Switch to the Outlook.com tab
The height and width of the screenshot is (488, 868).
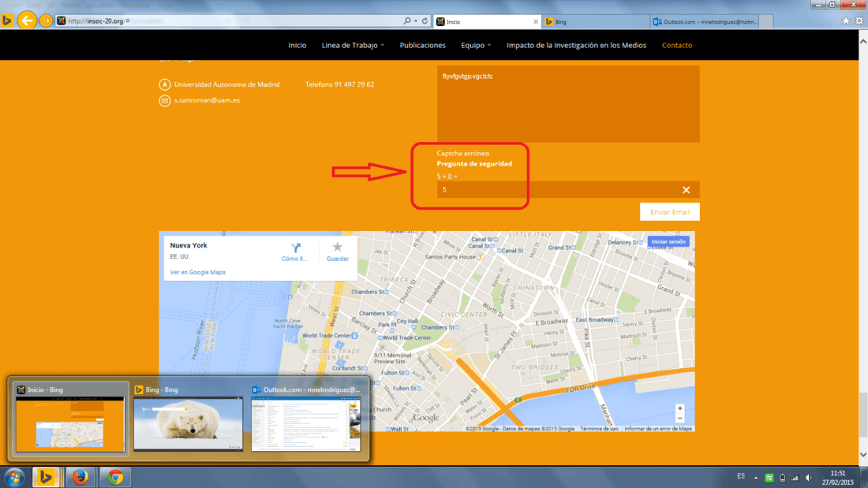click(705, 21)
